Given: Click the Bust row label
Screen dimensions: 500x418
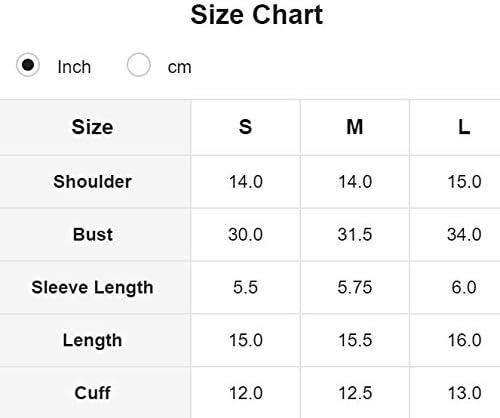Looking at the screenshot, I should pos(93,234).
